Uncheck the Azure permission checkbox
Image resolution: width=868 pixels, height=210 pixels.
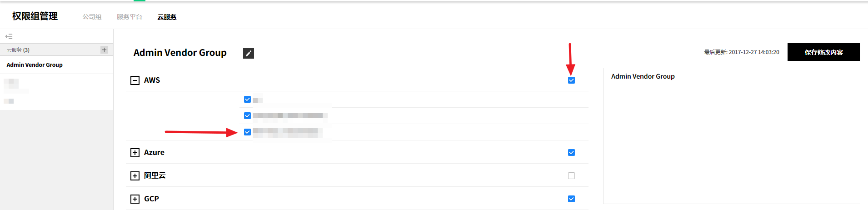pos(571,153)
